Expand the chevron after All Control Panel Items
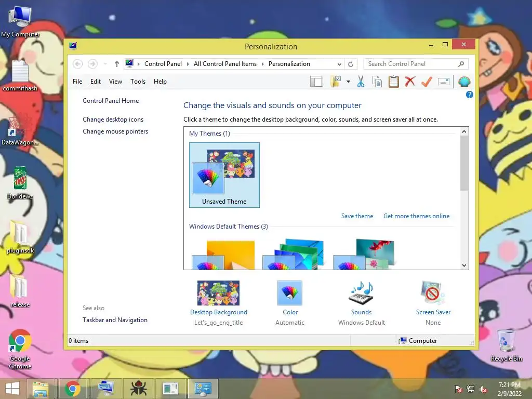Viewport: 532px width, 399px height. point(262,64)
